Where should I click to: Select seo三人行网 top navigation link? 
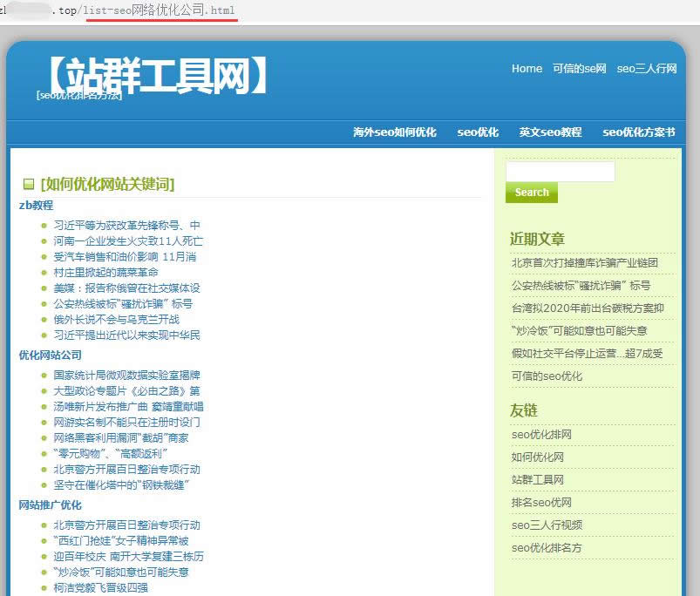(x=646, y=69)
